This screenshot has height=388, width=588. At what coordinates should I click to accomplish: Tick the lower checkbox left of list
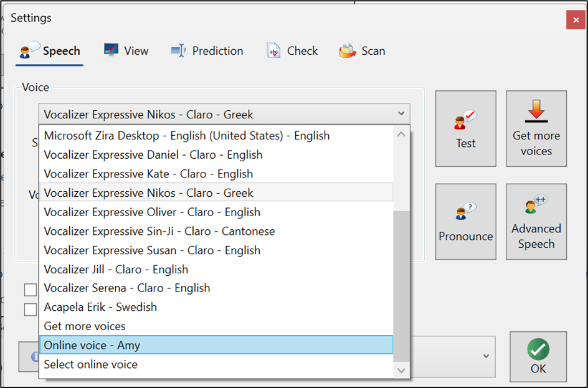31,310
